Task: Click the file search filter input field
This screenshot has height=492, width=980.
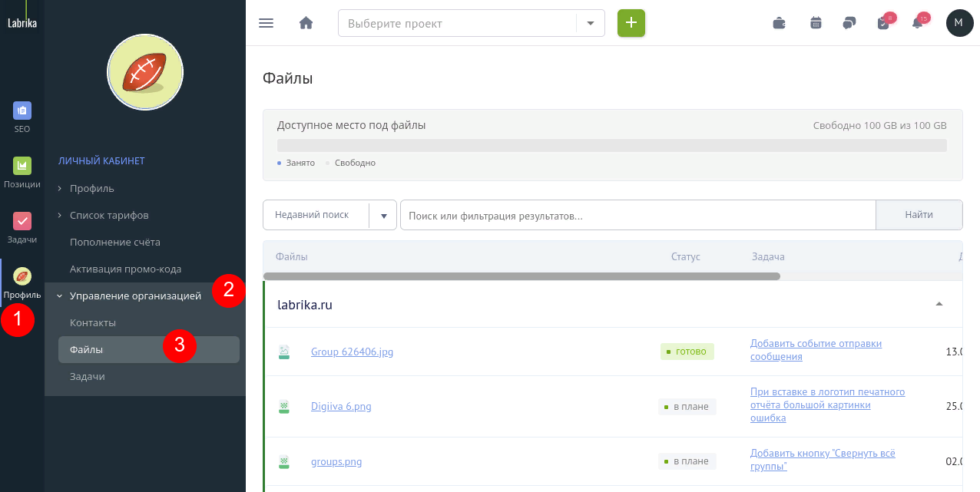Action: pyautogui.click(x=637, y=215)
